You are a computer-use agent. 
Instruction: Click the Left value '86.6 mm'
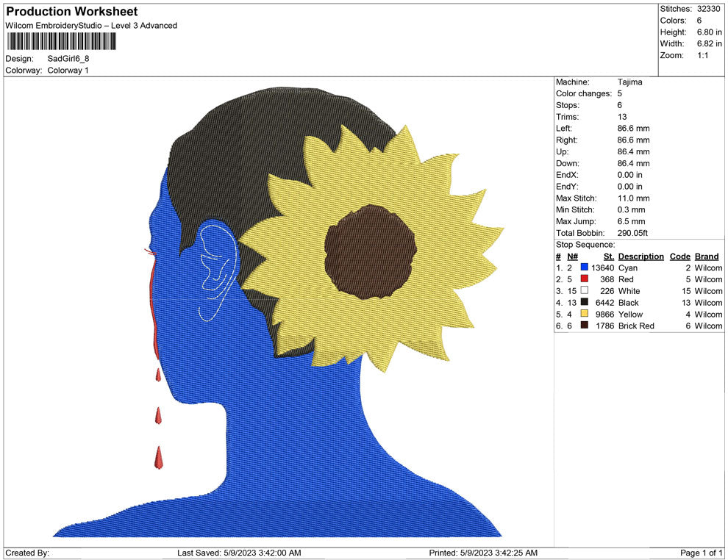click(x=633, y=129)
